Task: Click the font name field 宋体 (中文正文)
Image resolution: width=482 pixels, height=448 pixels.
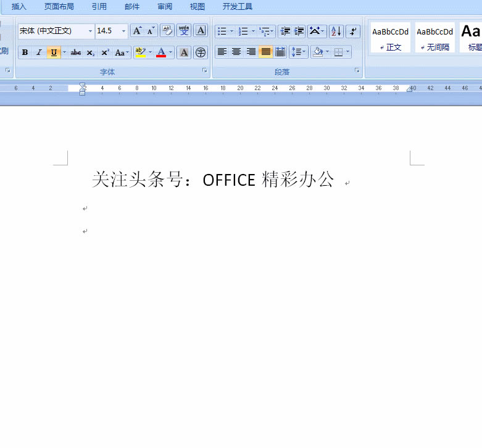Action: point(52,31)
